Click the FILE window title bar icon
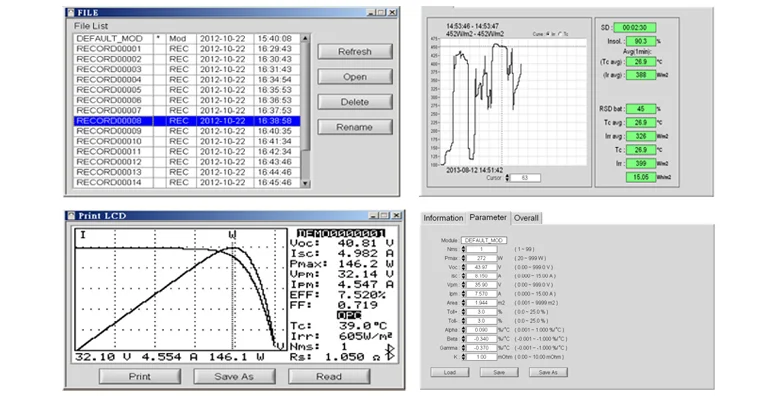Image resolution: width=770 pixels, height=396 pixels. click(x=71, y=12)
